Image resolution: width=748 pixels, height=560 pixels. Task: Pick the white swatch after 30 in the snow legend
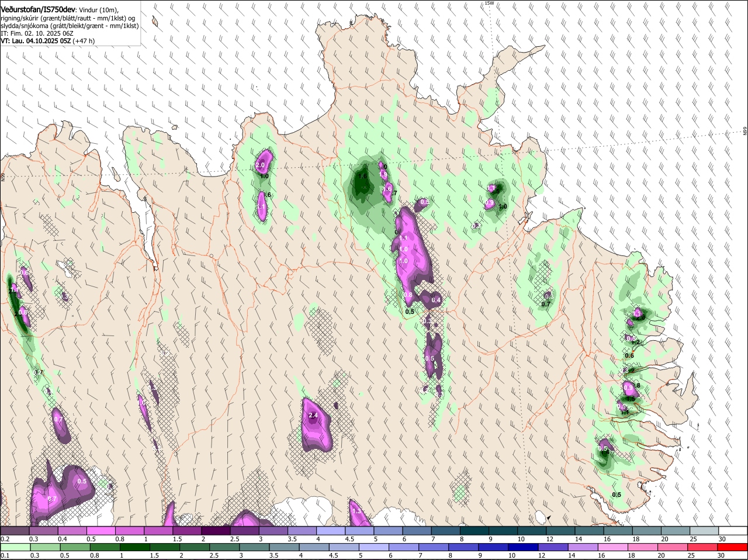733,530
